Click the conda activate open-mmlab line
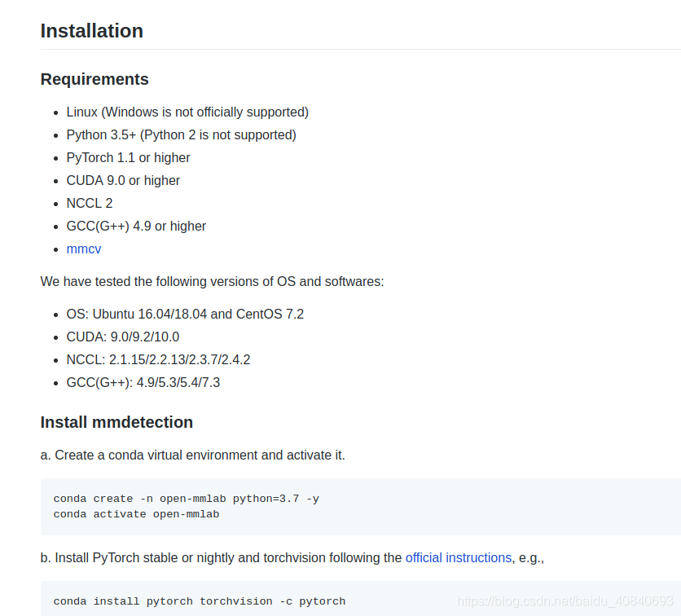Image resolution: width=681 pixels, height=616 pixels. [136, 514]
